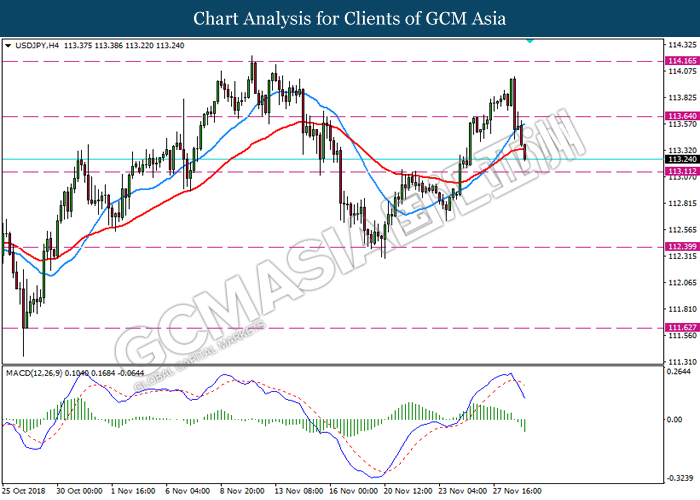The image size is (700, 500).
Task: Click the 20 Nov 12:00 time label
Action: pyautogui.click(x=408, y=491)
